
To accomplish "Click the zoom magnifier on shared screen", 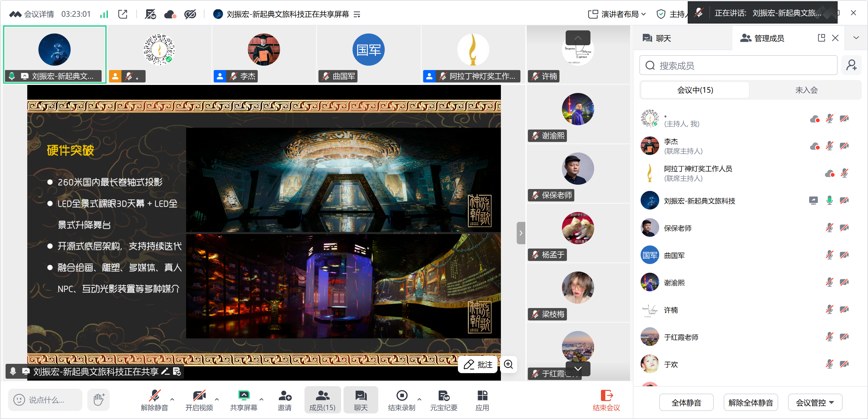I will coord(508,364).
